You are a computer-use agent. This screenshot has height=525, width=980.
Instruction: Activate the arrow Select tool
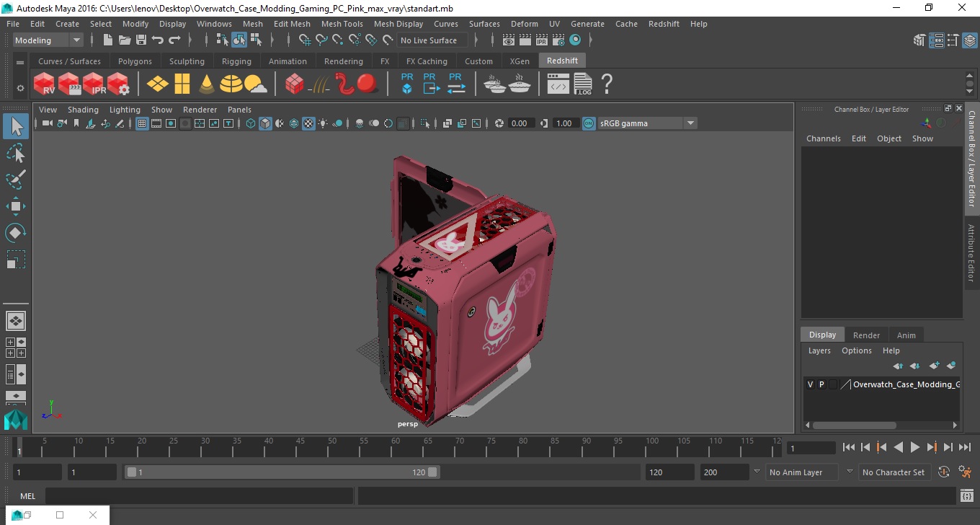[x=16, y=126]
